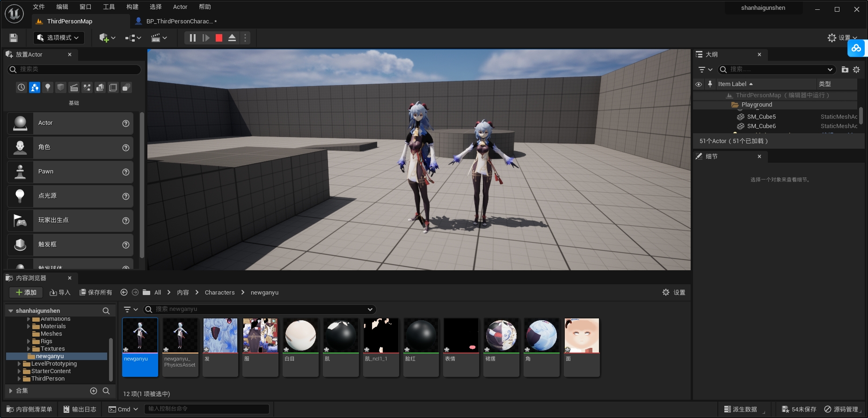This screenshot has width=868, height=418.
Task: Click the pin column header in Outliner
Action: pos(710,84)
